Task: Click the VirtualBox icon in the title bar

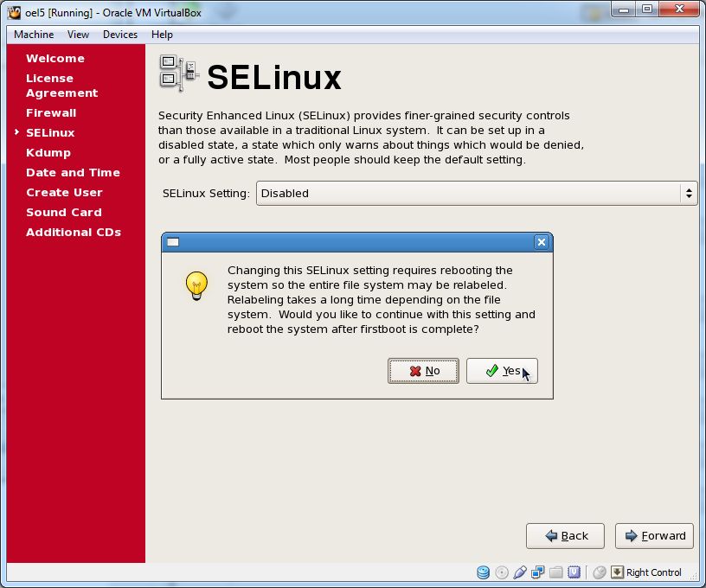Action: point(15,13)
